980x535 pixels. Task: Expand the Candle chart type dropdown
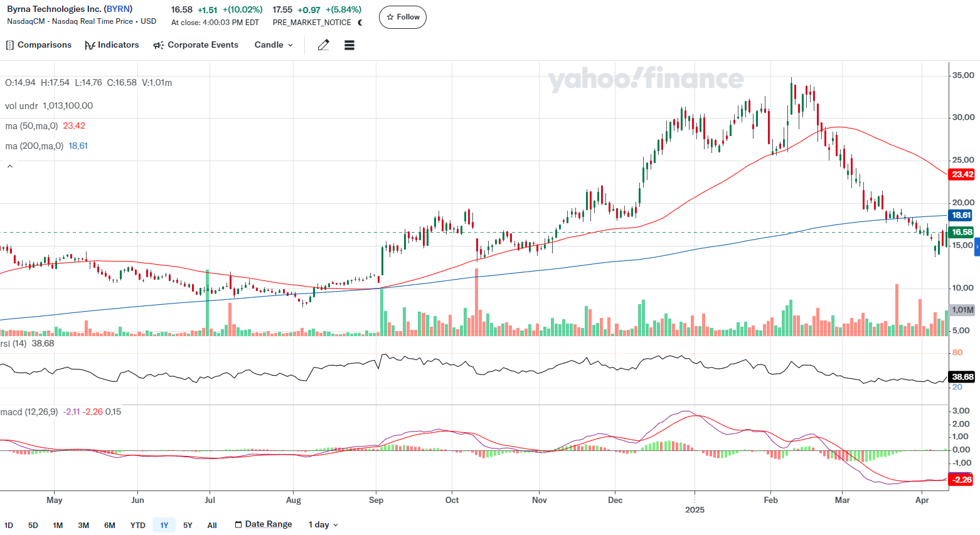tap(274, 45)
